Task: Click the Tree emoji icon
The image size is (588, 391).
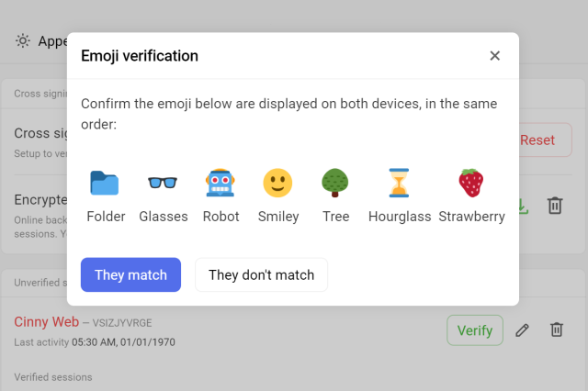Action: [335, 183]
